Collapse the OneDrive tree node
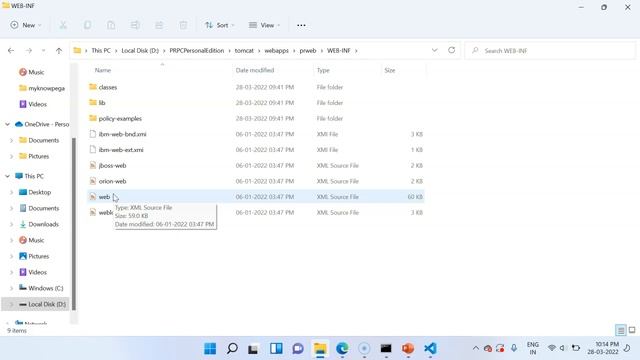Screen dimensions: 640x360 point(7,124)
